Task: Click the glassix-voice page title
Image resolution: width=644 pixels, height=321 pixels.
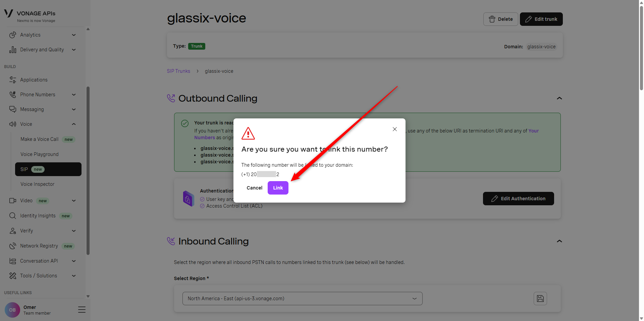Action: pyautogui.click(x=207, y=18)
